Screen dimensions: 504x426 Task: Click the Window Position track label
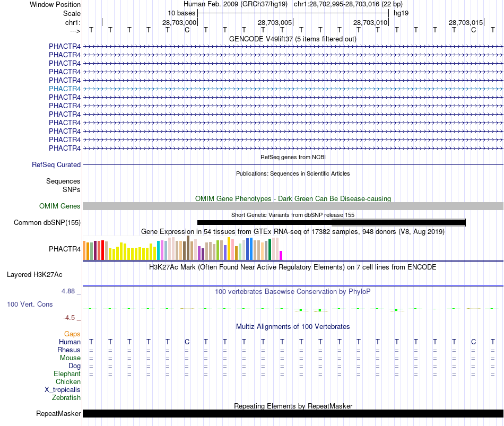(55, 4)
